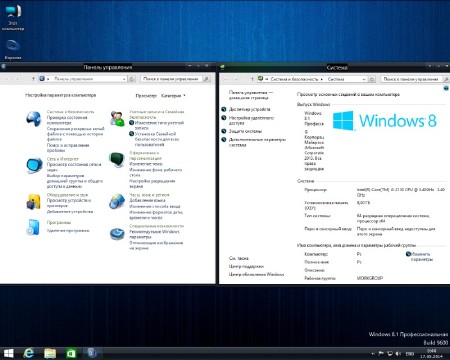Image resolution: width=450 pixels, height=360 pixels.
Task: Click 'Панель управления' breadcrumb in address bar
Action: tap(73, 79)
